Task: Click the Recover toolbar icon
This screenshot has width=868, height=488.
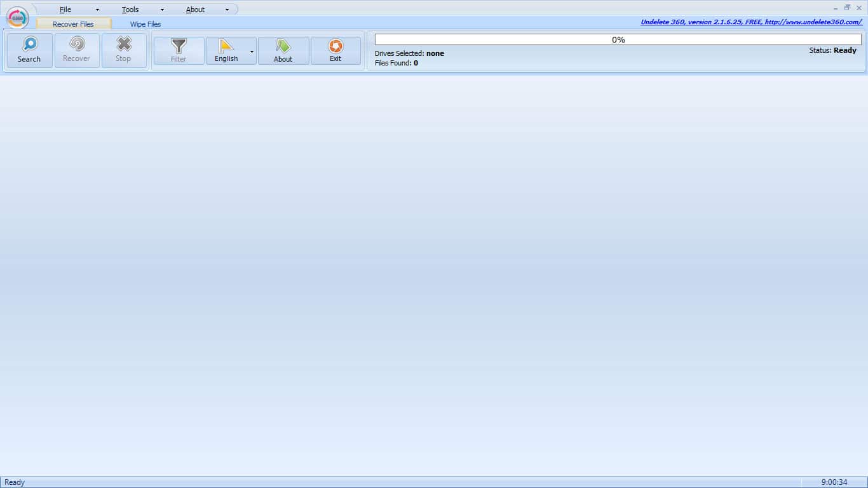Action: (77, 44)
